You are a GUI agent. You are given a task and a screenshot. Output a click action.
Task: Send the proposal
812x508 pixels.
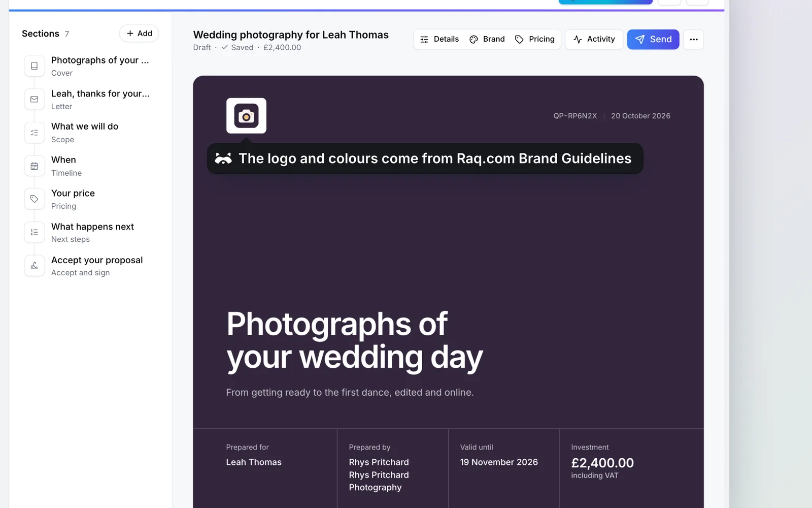tap(653, 39)
